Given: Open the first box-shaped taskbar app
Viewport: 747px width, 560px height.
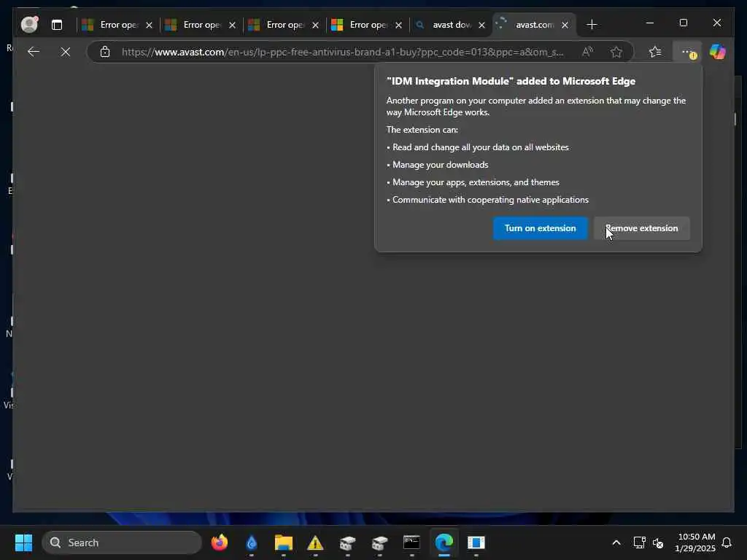Looking at the screenshot, I should 348,542.
